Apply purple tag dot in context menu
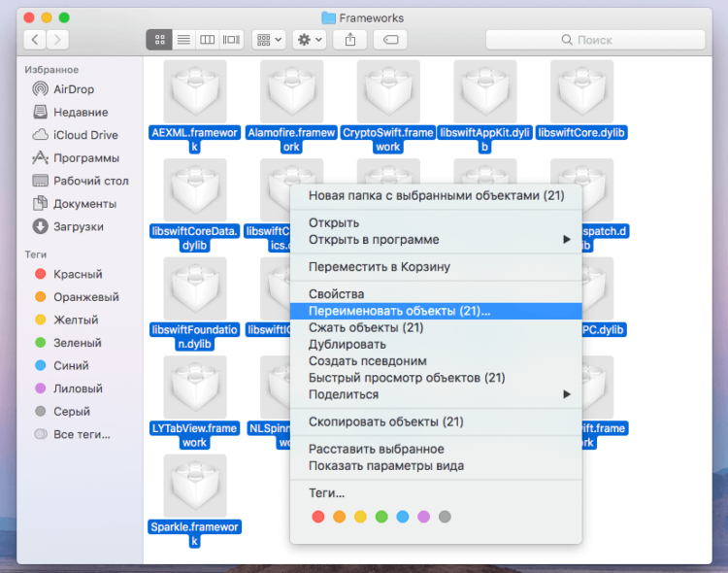This screenshot has height=573, width=728. point(424,517)
